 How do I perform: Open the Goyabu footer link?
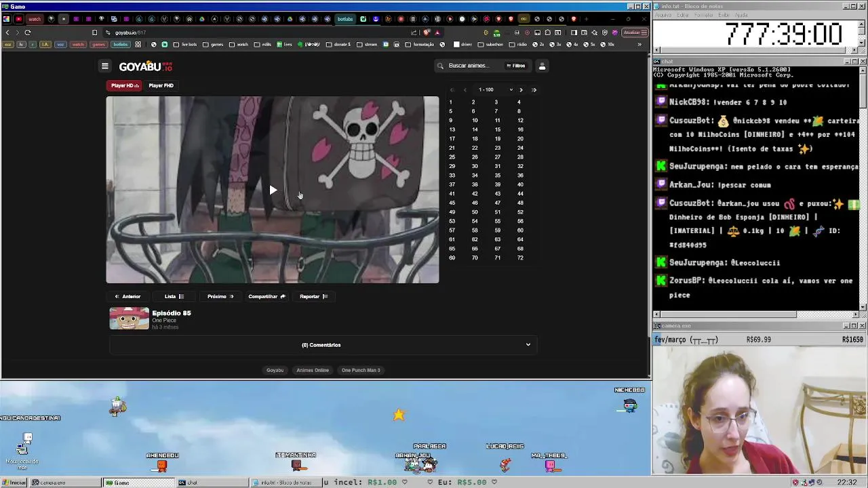[x=275, y=370]
